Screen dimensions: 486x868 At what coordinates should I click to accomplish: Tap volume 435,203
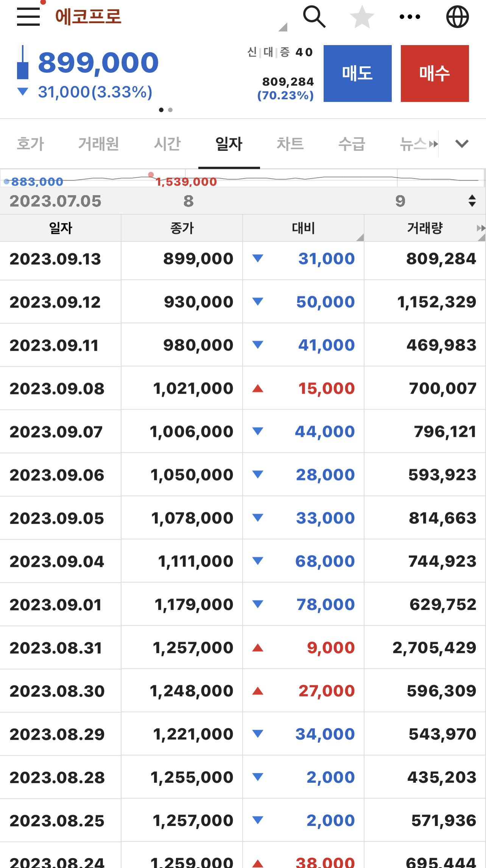tap(442, 777)
